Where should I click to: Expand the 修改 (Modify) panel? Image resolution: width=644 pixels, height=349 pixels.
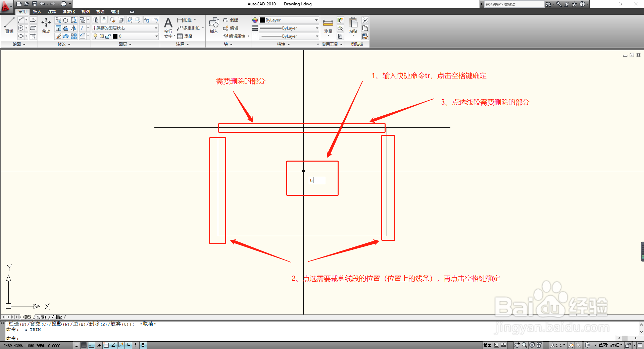coord(64,44)
